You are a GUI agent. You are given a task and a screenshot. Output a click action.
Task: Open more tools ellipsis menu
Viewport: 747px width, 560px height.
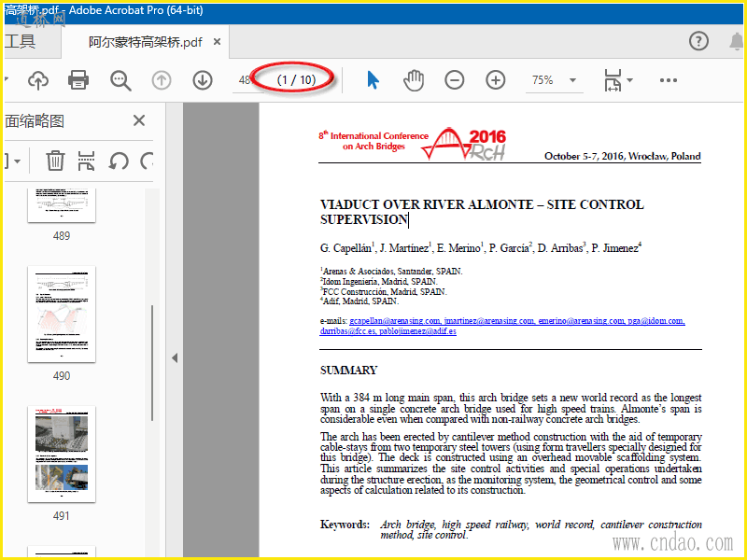[x=668, y=80]
